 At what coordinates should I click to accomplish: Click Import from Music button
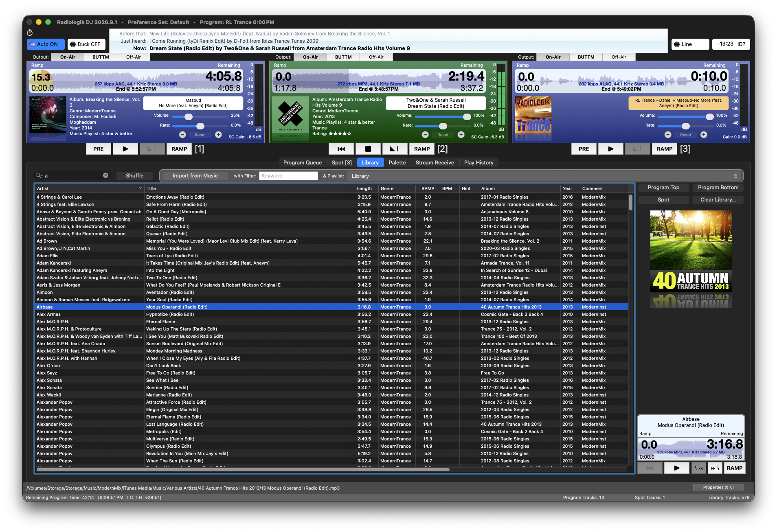[x=195, y=176]
